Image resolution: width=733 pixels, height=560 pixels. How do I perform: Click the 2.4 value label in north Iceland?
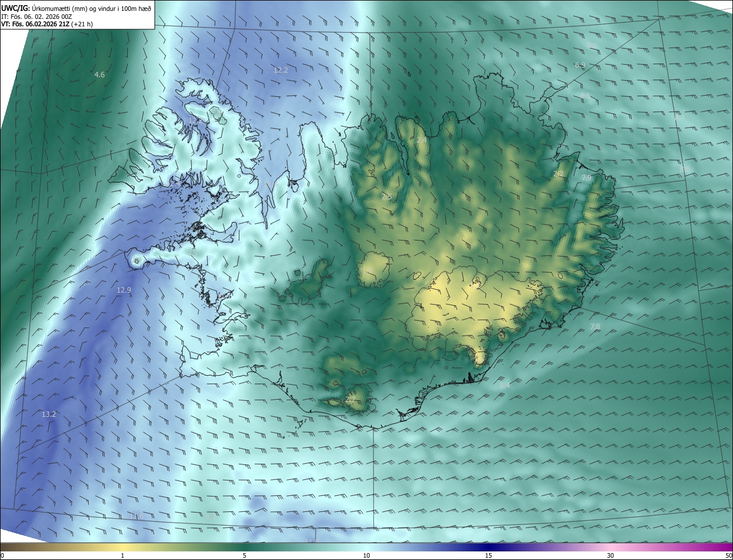tap(421, 140)
